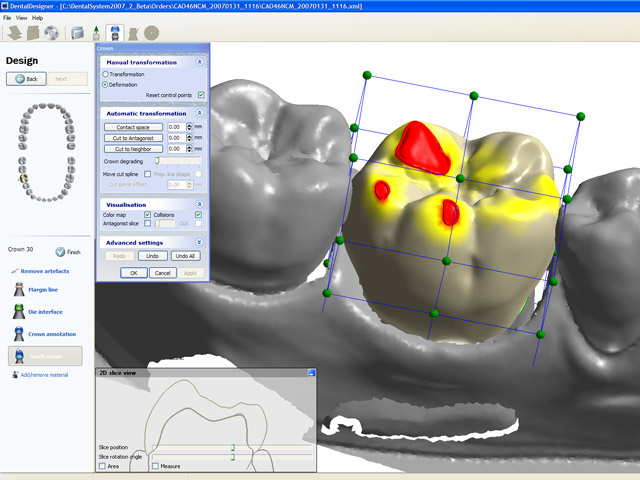640x480 pixels.
Task: Click the Undo button
Action: [x=152, y=256]
